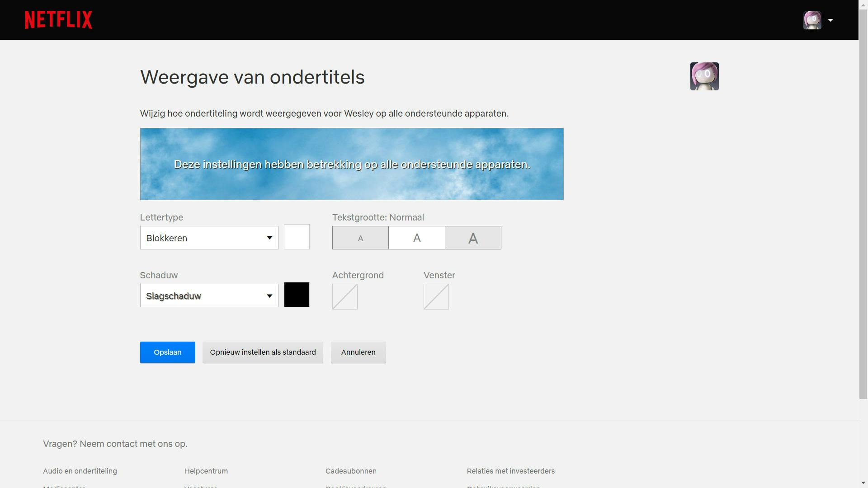Open Relaties met investeerders link
Screen dimensions: 868x488
pos(511,471)
